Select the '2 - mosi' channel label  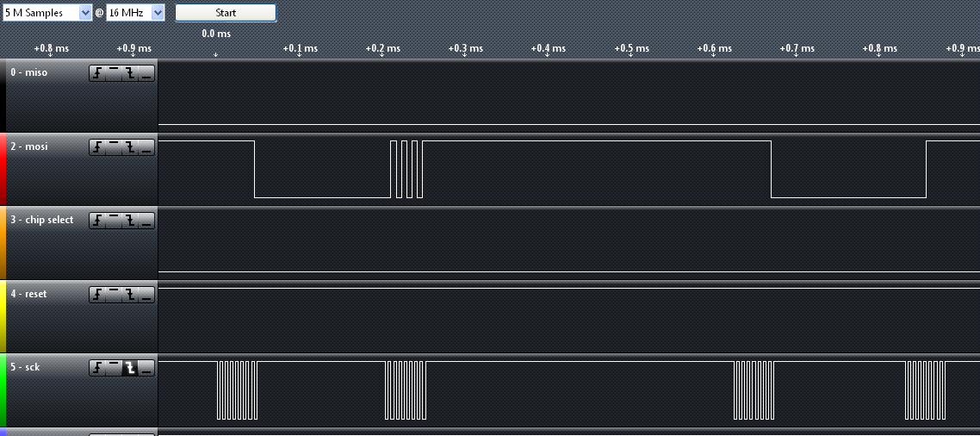[28, 146]
